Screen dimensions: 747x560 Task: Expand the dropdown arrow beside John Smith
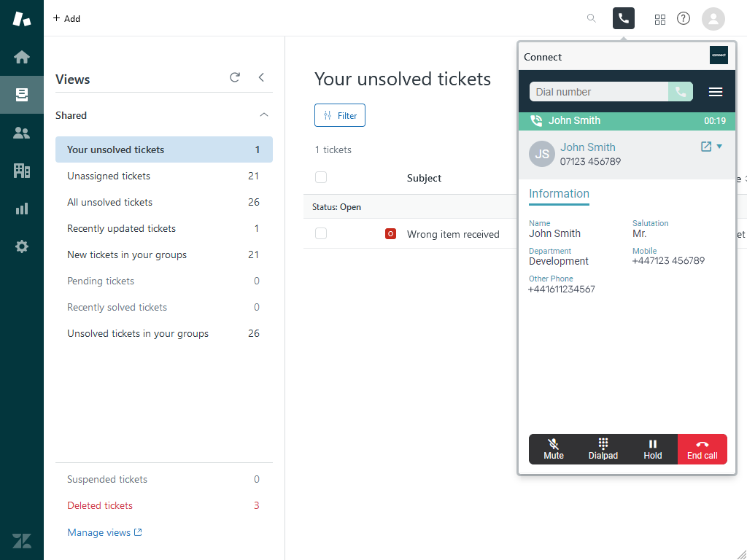[719, 147]
